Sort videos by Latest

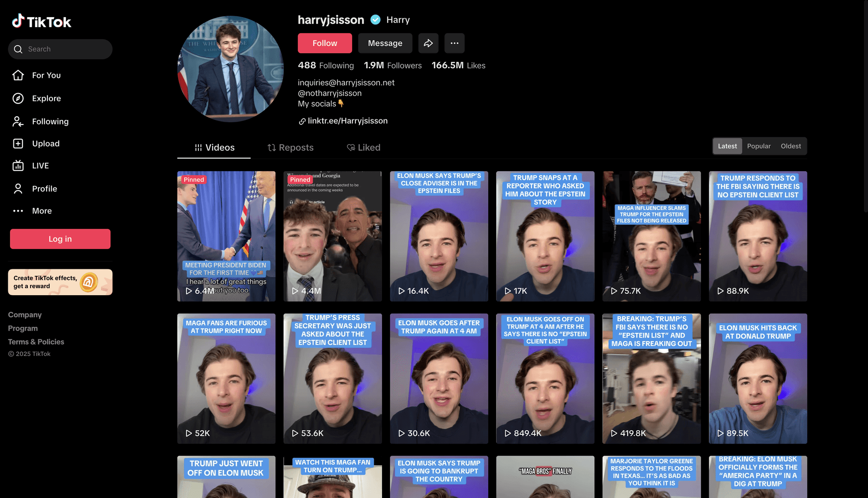tap(727, 146)
